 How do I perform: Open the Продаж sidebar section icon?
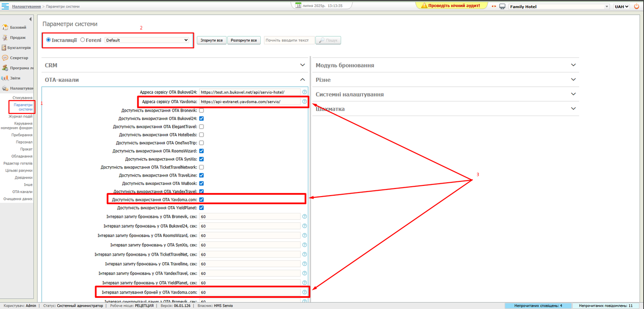5,37
